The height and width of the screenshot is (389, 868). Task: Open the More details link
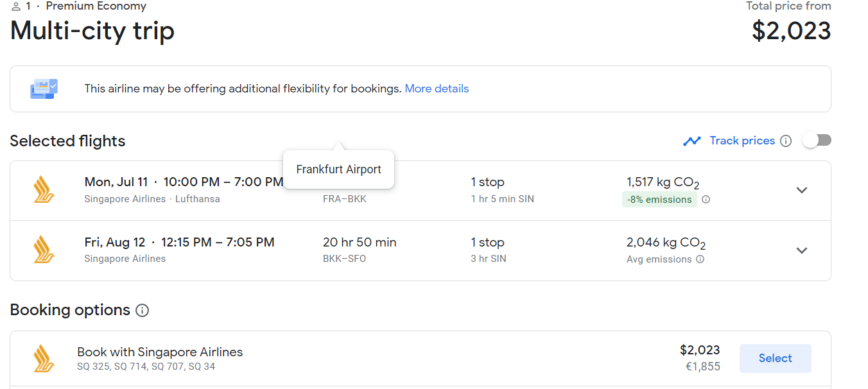437,89
